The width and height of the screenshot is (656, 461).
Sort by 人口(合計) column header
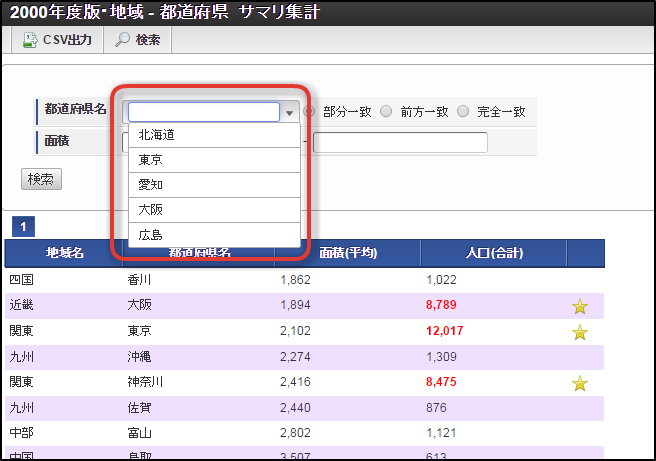click(494, 253)
